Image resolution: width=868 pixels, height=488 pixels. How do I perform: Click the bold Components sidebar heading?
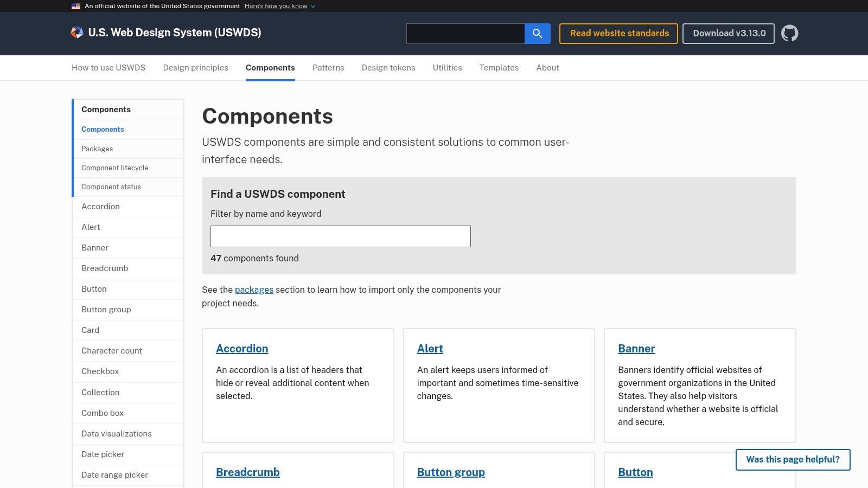[x=129, y=110]
